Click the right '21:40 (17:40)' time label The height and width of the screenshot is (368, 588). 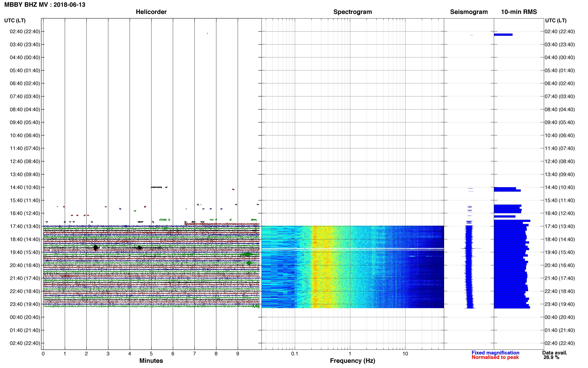(560, 278)
